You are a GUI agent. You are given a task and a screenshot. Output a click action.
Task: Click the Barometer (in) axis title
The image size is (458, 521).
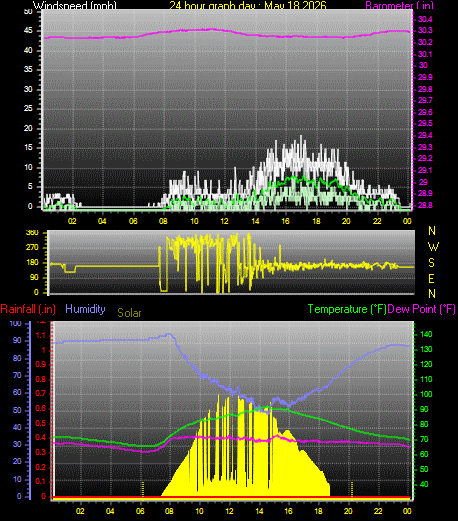[399, 5]
